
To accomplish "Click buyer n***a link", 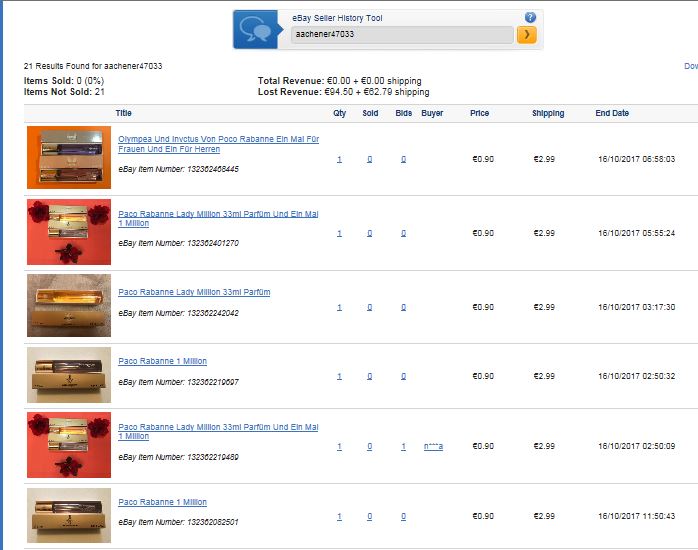I will tap(433, 446).
